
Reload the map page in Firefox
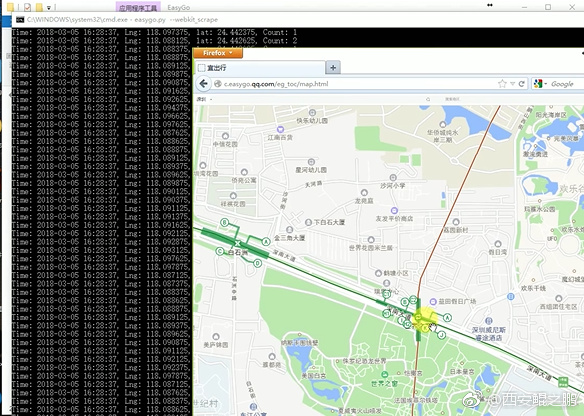(521, 84)
